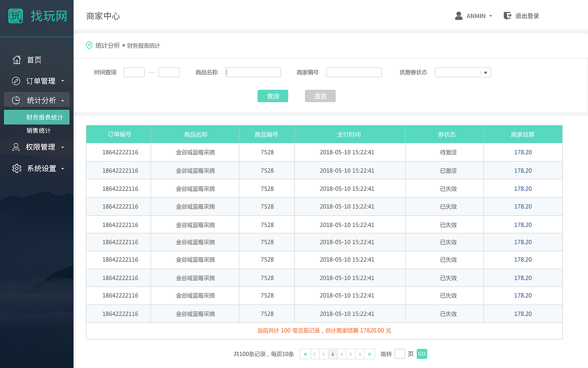Expand the 系统设置 menu arrow
This screenshot has width=588, height=368.
62,168
